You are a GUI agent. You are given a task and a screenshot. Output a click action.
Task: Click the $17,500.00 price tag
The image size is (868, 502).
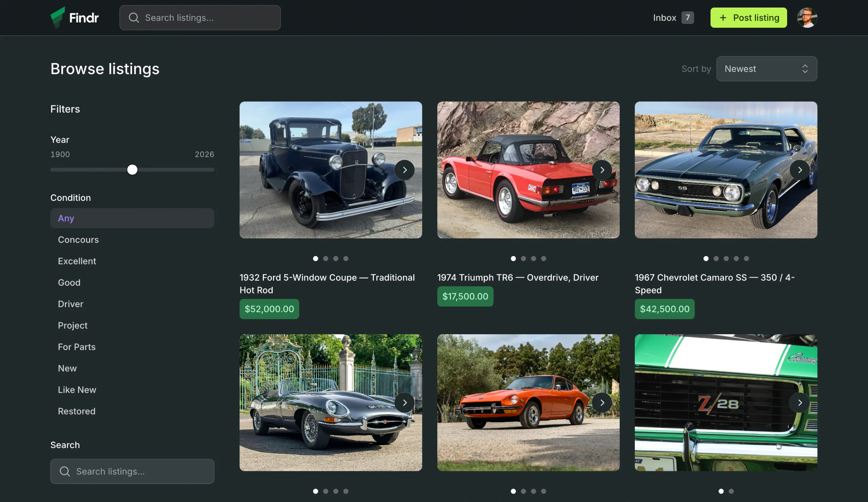click(465, 296)
